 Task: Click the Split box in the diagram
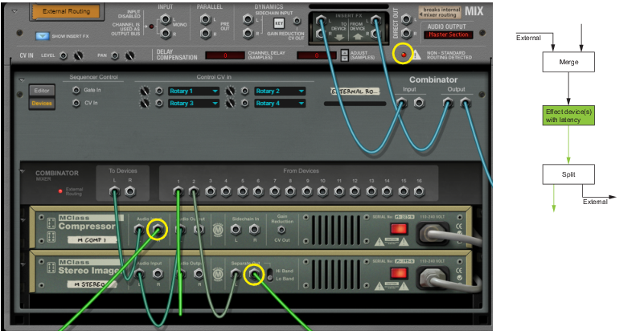pos(568,174)
